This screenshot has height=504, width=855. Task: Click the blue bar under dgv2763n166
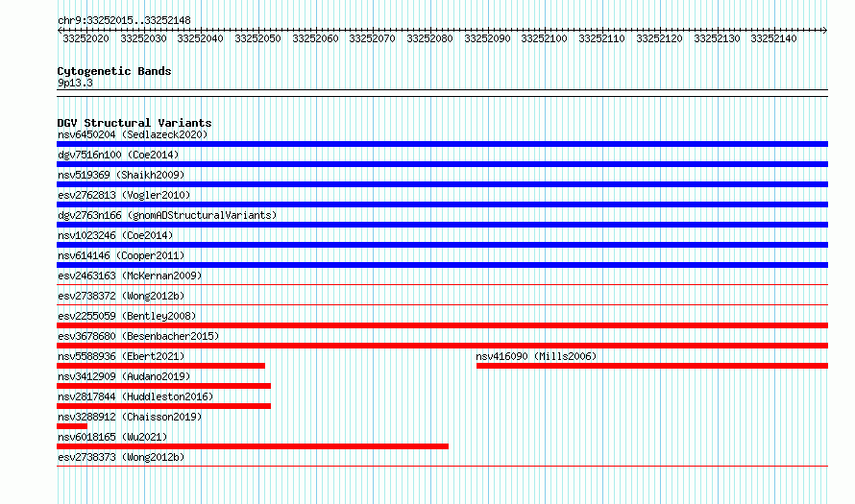click(x=442, y=225)
